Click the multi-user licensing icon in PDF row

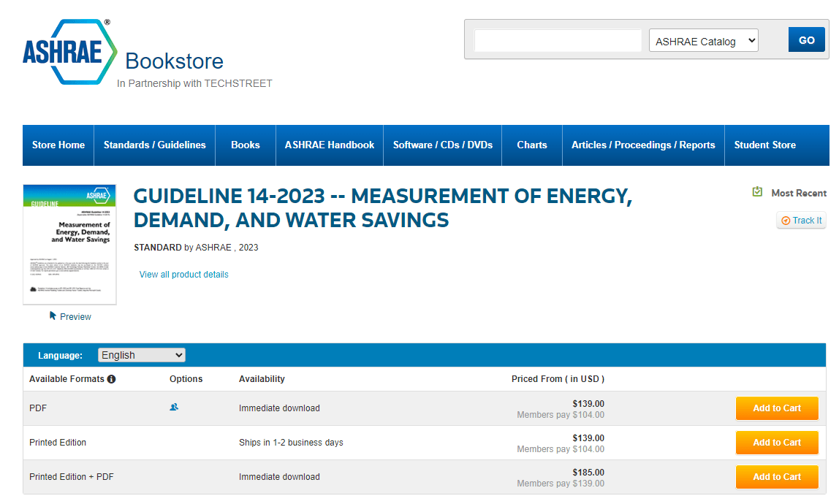tap(174, 407)
